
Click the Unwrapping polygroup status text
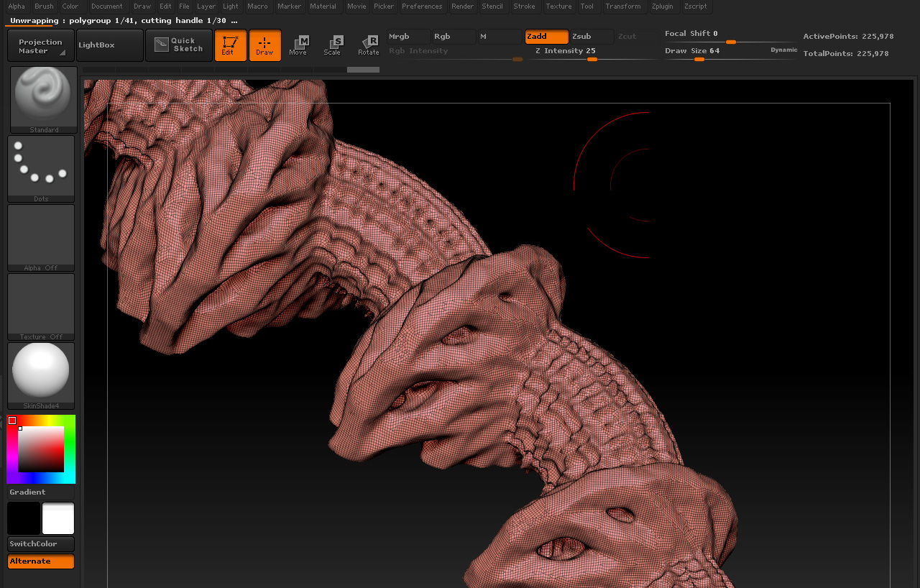124,21
